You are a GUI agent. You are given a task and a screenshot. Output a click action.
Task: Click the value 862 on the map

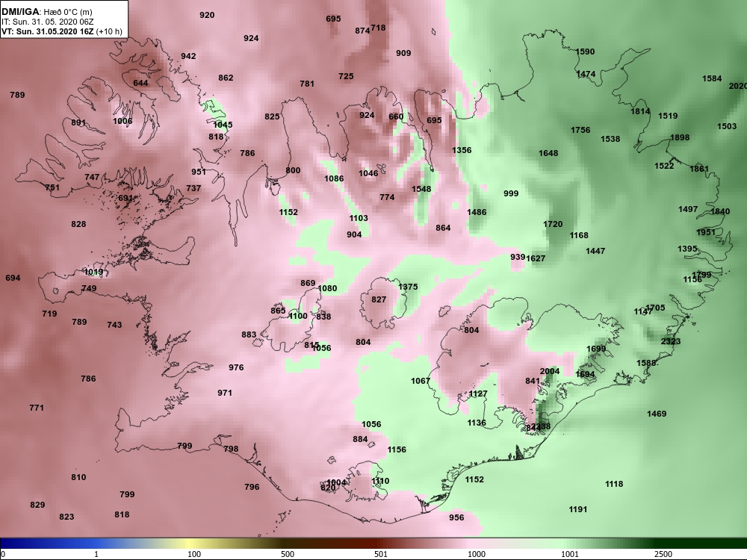click(226, 78)
